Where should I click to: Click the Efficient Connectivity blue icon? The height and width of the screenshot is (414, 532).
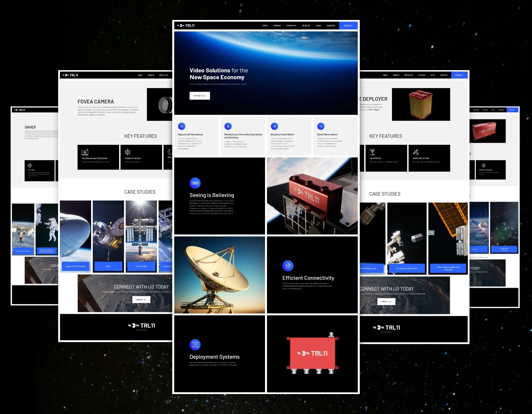tap(288, 266)
